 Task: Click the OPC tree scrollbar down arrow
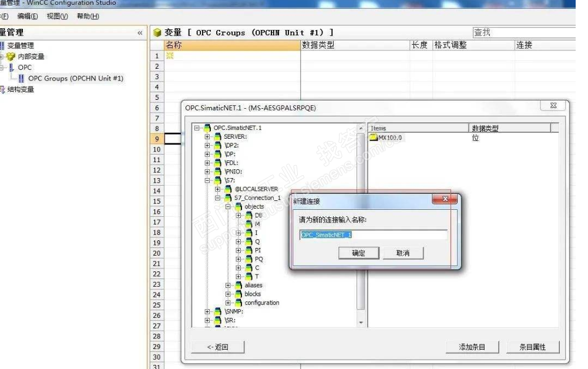click(361, 323)
